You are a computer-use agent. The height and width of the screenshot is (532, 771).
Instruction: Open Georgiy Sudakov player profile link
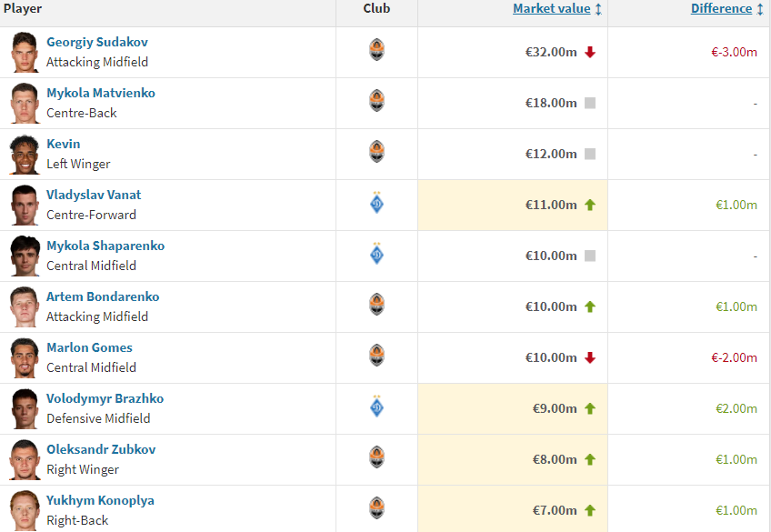[97, 43]
